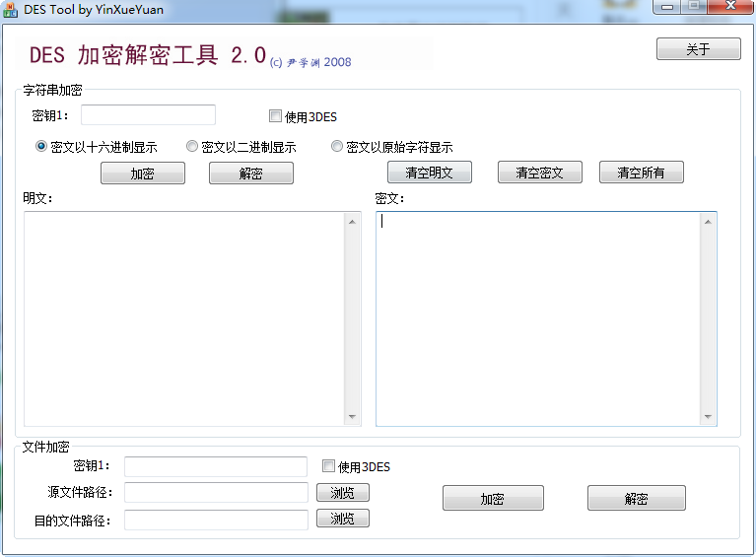
Task: Click inside the 明文 plaintext text area
Action: [184, 318]
